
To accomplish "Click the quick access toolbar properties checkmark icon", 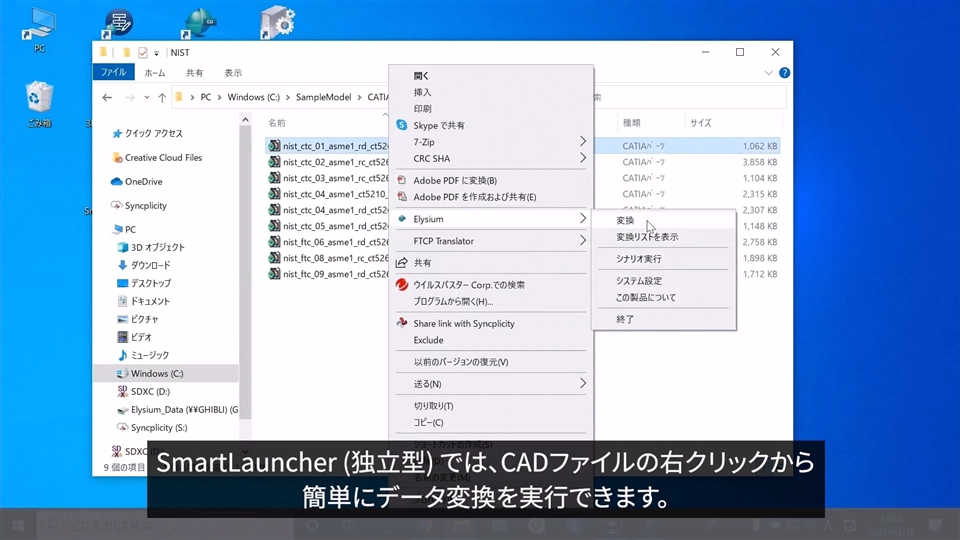I will tap(143, 53).
